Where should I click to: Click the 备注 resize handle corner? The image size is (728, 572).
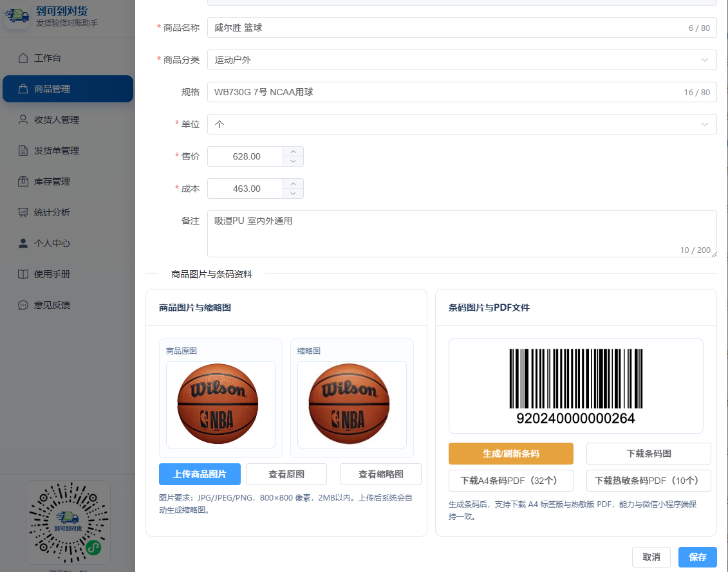point(714,254)
